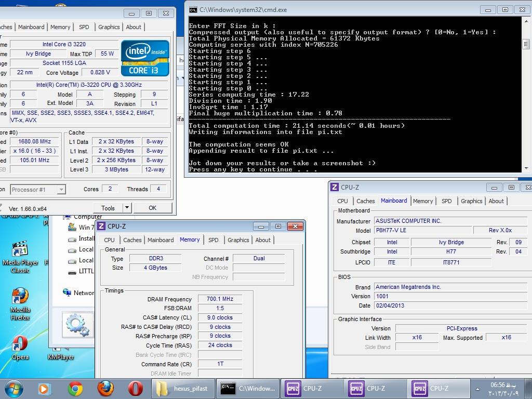The height and width of the screenshot is (399, 532).
Task: Click the Z icon in Mainboard CPU-Z title
Action: click(335, 187)
